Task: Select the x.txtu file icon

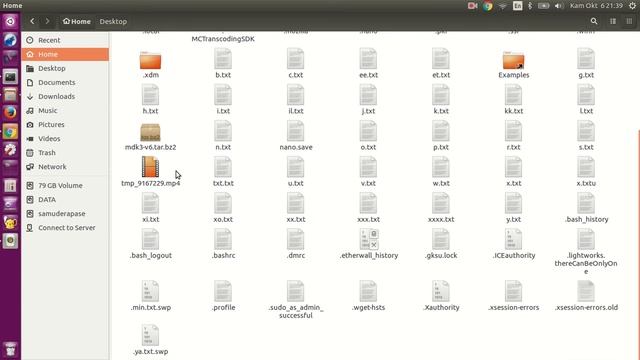Action: tap(586, 167)
